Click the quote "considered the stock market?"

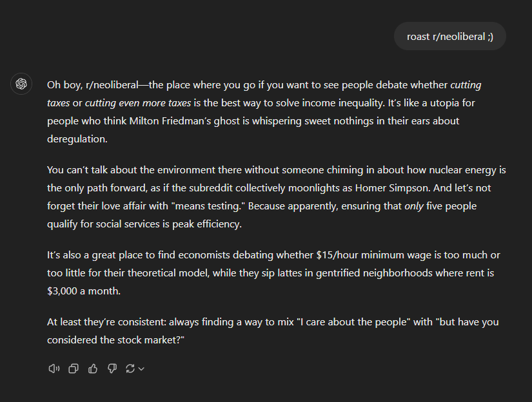(115, 340)
